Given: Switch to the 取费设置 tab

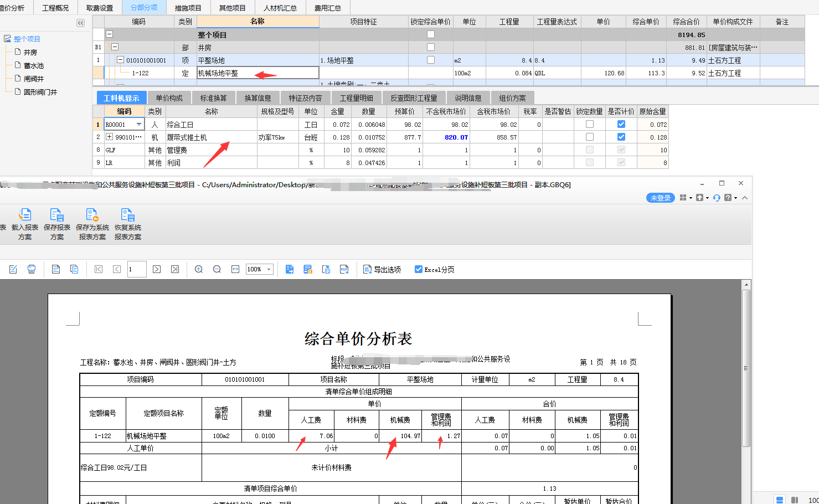Looking at the screenshot, I should click(100, 8).
